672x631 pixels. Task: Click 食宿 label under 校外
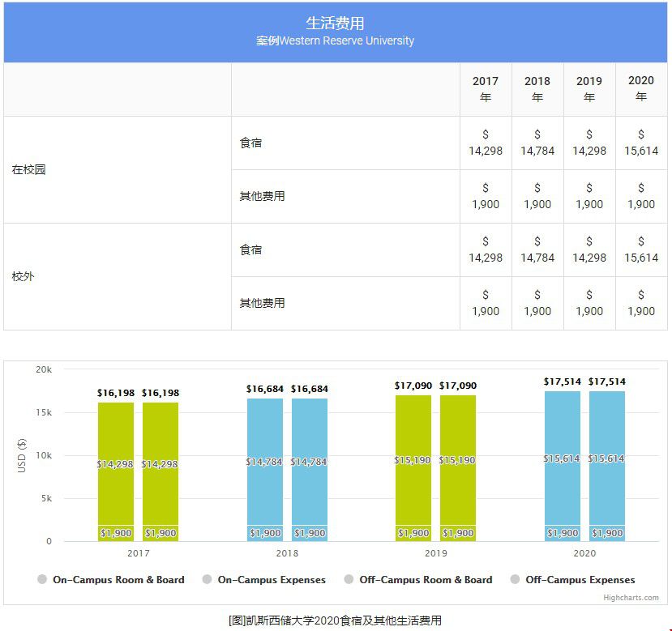pyautogui.click(x=250, y=249)
